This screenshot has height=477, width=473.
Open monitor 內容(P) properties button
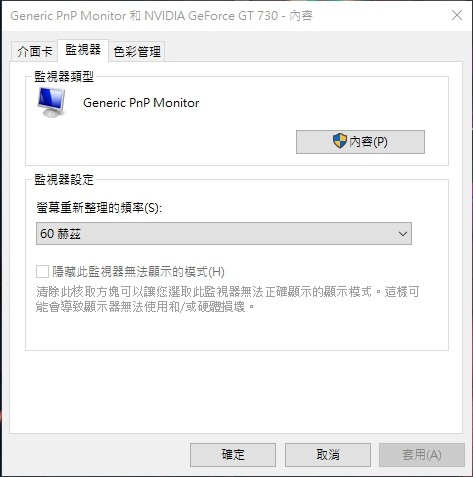pos(360,142)
